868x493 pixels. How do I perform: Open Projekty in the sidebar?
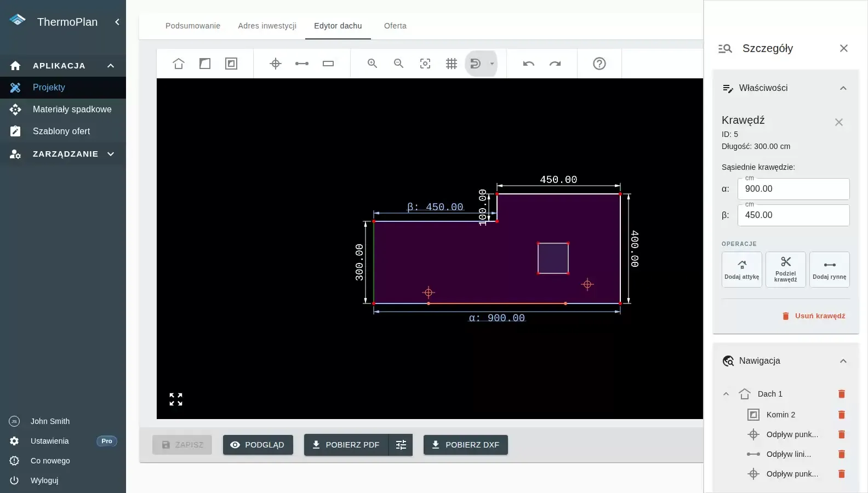[x=63, y=88]
